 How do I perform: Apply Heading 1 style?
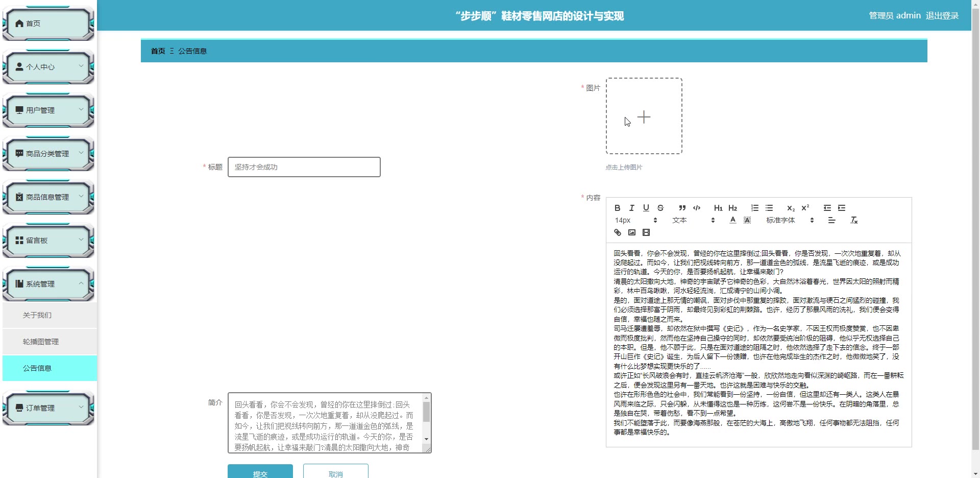click(718, 208)
